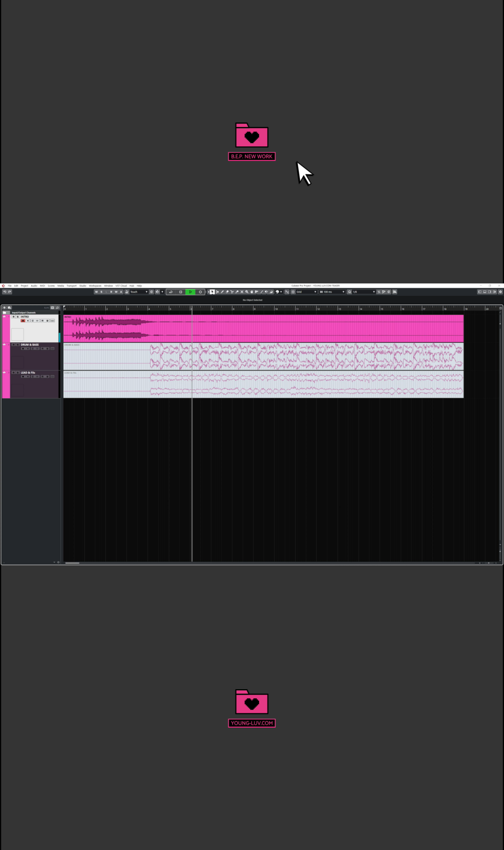Toggle the global Solo S state button
The height and width of the screenshot is (850, 504).
click(x=101, y=292)
